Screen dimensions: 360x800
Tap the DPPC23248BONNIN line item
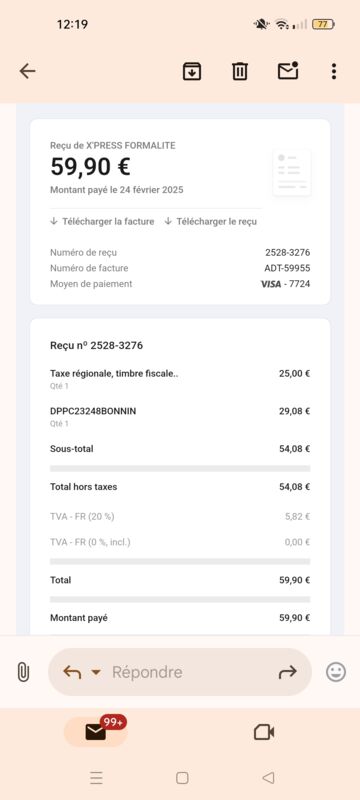coord(180,416)
